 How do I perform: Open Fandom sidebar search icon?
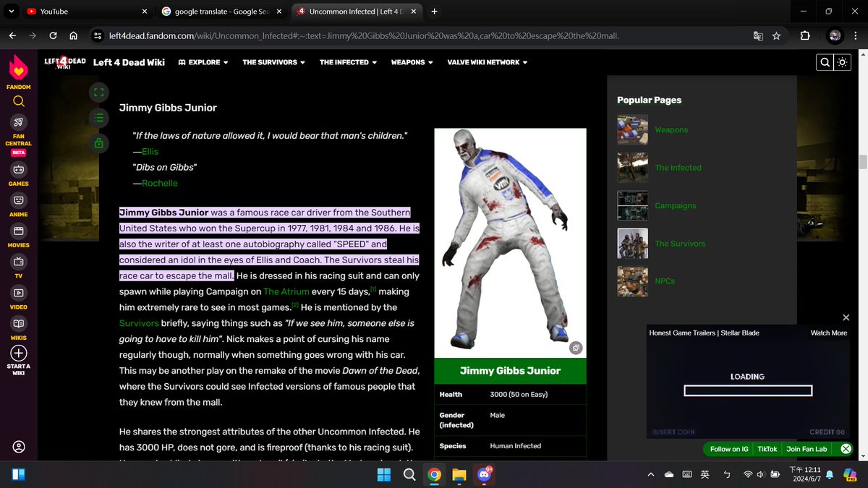(19, 101)
